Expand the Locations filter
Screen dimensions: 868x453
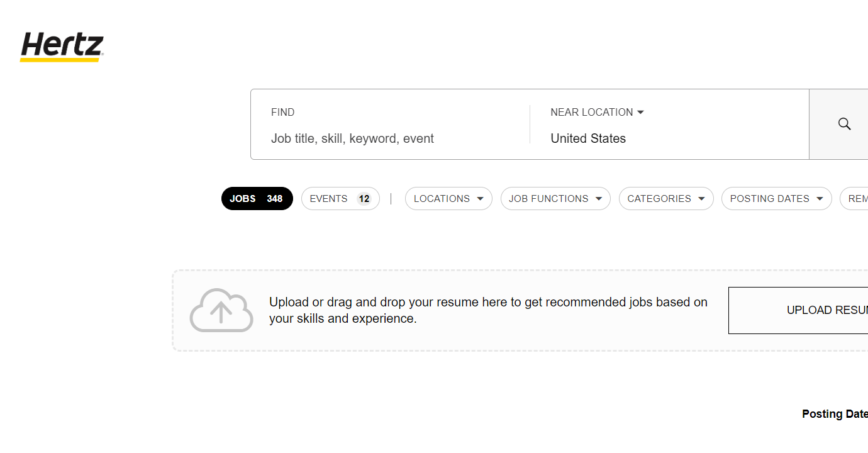pos(448,199)
